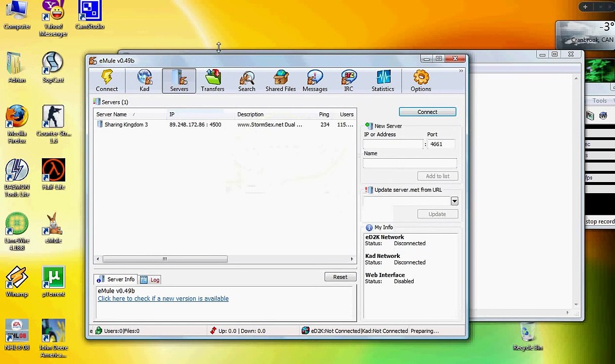The width and height of the screenshot is (615, 364).
Task: Open the µTorrent desktop icon
Action: (x=53, y=282)
